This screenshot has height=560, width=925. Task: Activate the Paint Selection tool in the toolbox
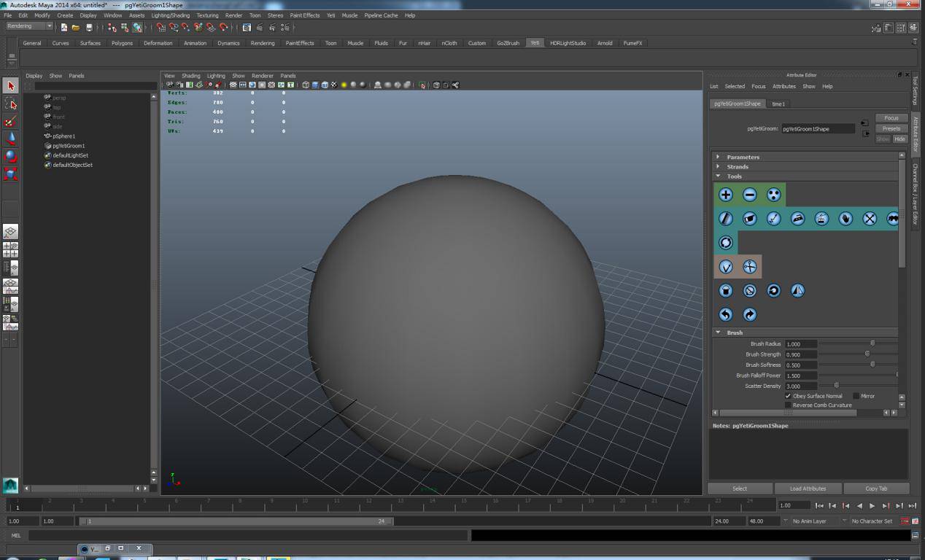click(10, 121)
